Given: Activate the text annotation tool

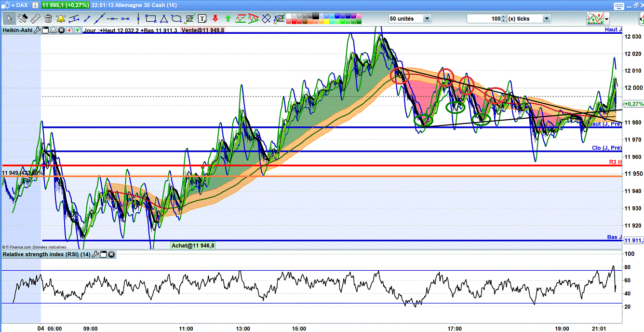Looking at the screenshot, I should [202, 19].
